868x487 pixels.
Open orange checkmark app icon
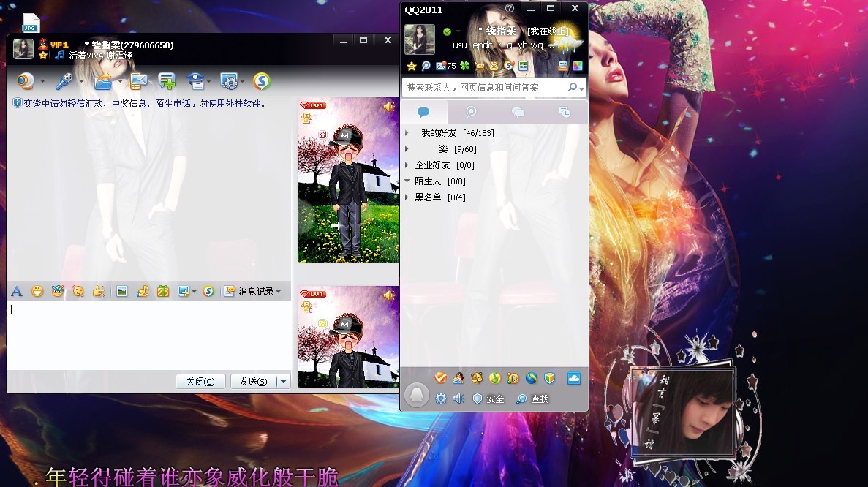click(x=441, y=378)
